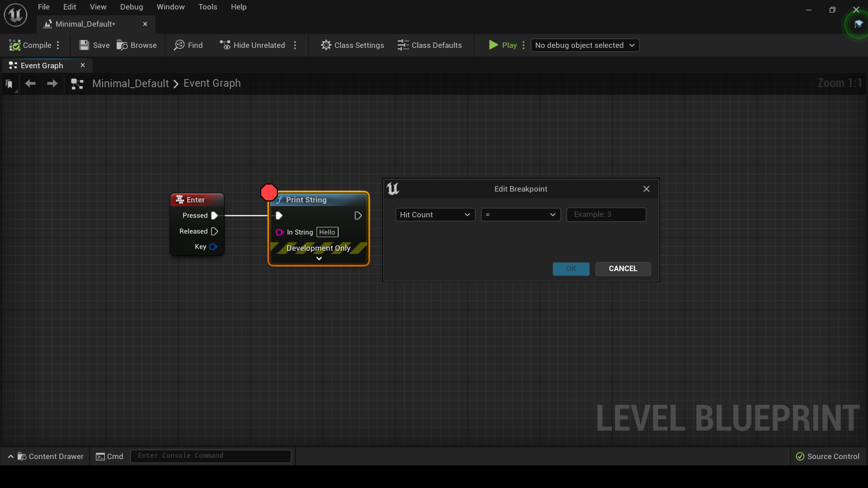Click the blueprint graph icon in breadcrumb
This screenshot has width=868, height=488.
(77, 84)
